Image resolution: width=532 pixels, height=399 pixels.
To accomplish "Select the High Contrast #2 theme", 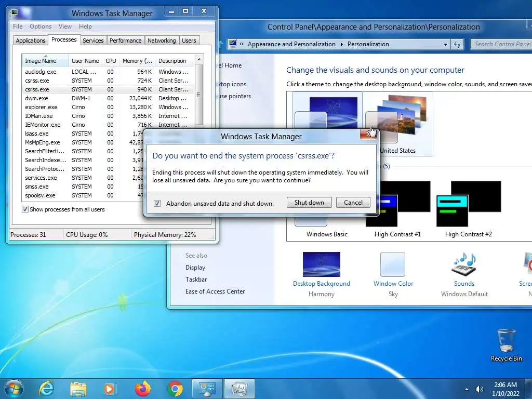I will coord(468,209).
